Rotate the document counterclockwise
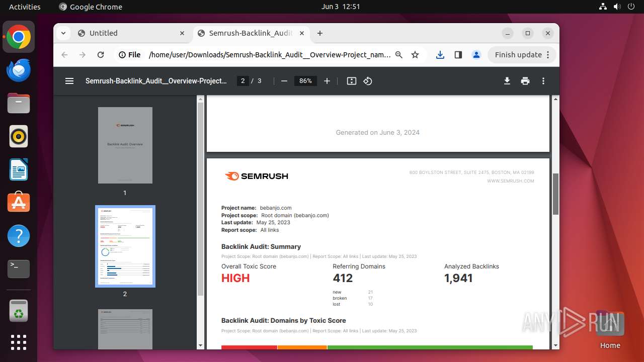Image resolution: width=644 pixels, height=362 pixels. tap(368, 81)
